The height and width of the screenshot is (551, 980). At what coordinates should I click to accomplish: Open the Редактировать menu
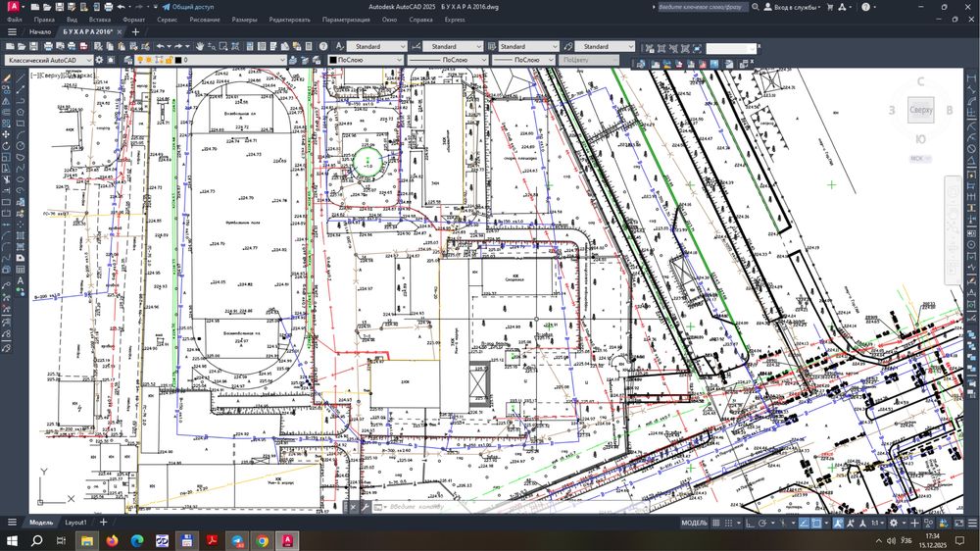[289, 20]
